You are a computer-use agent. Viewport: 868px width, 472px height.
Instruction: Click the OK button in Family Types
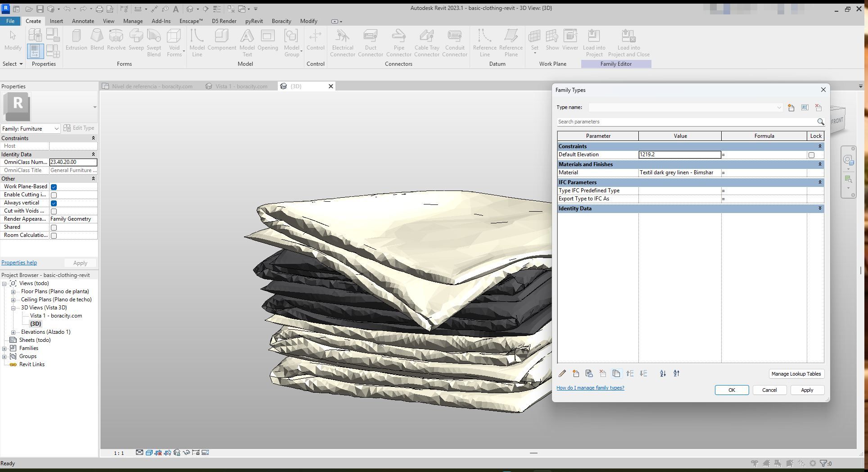pos(732,390)
